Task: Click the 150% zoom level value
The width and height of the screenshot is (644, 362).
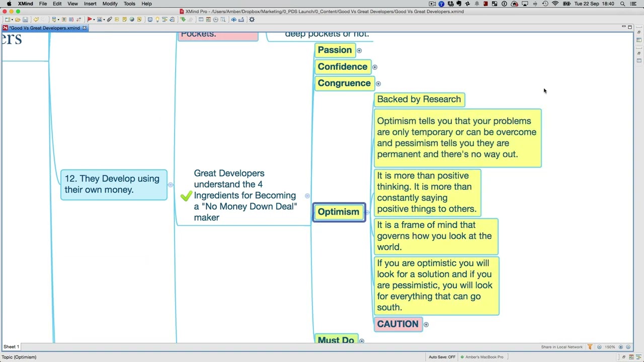Action: pos(610,347)
